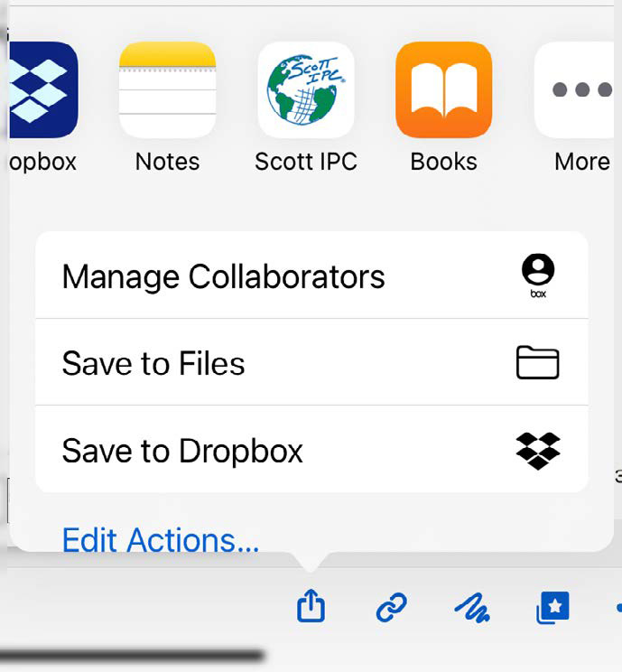Share to the Books app
This screenshot has width=622, height=672.
(444, 89)
